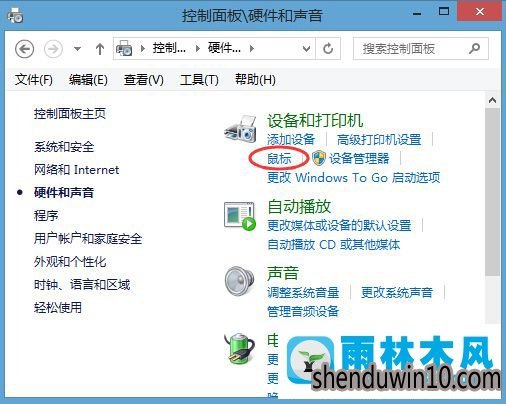
Task: Expand the 控制 breadcrumb arrow
Action: tap(198, 49)
